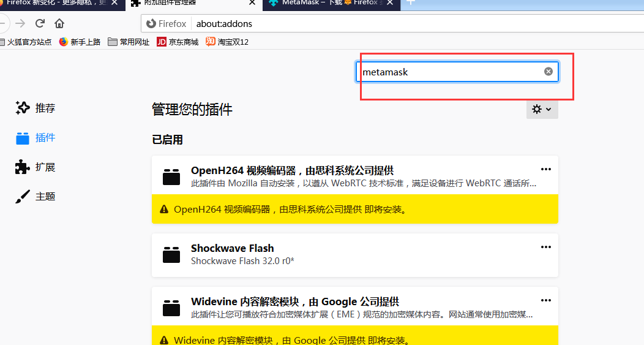Click the OpenH264 plugin block icon
This screenshot has height=345, width=644.
pyautogui.click(x=171, y=177)
